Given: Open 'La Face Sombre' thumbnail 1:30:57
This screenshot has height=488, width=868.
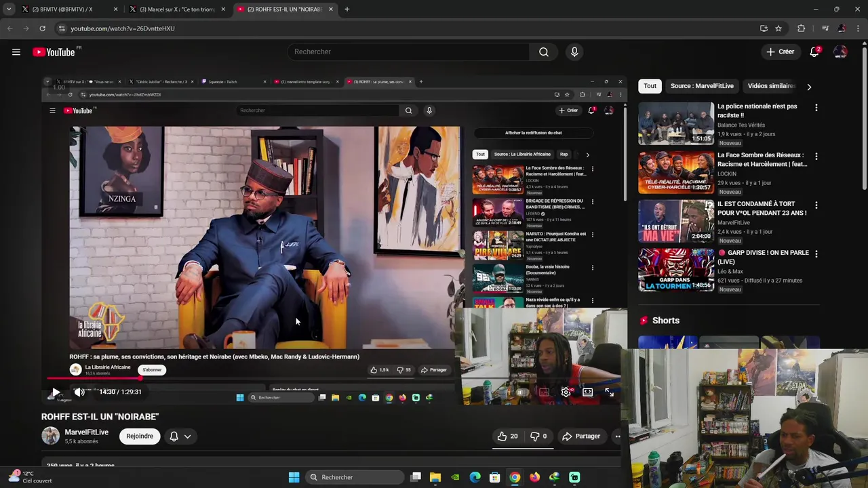Looking at the screenshot, I should (676, 172).
